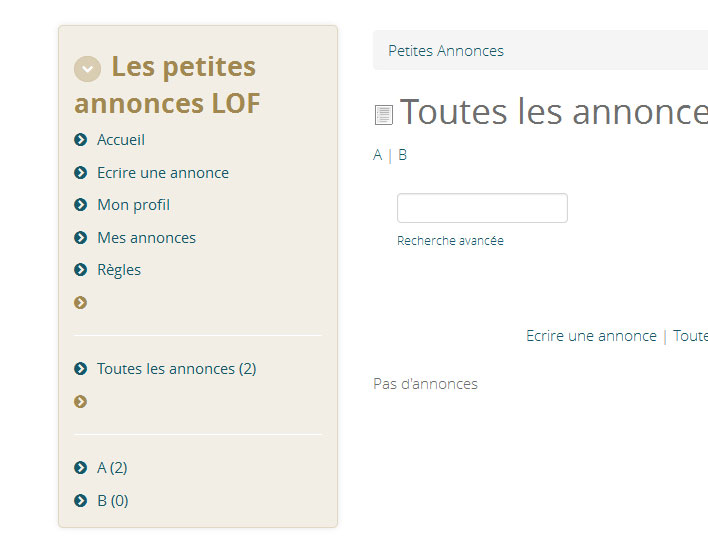Select Mes annonces in the sidebar
Viewport: 708px width, 554px height.
147,237
